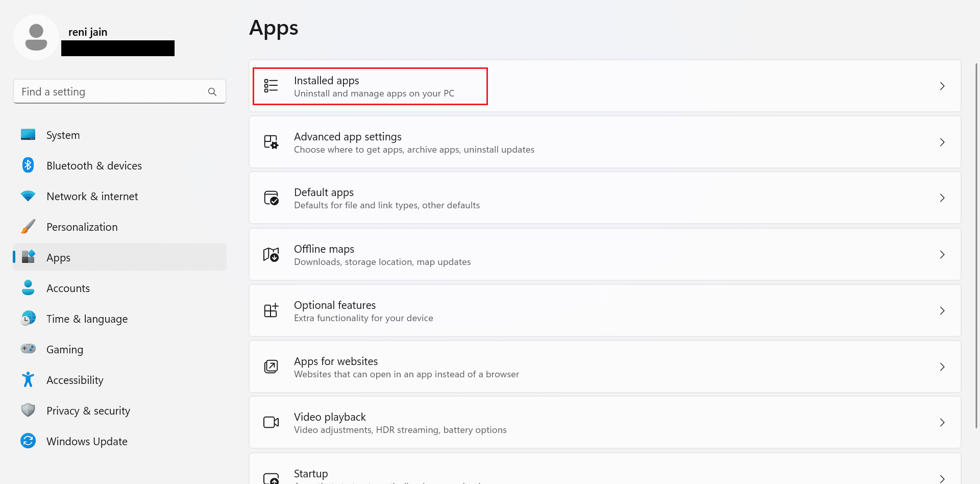
Task: Open Default apps page
Action: (x=605, y=198)
